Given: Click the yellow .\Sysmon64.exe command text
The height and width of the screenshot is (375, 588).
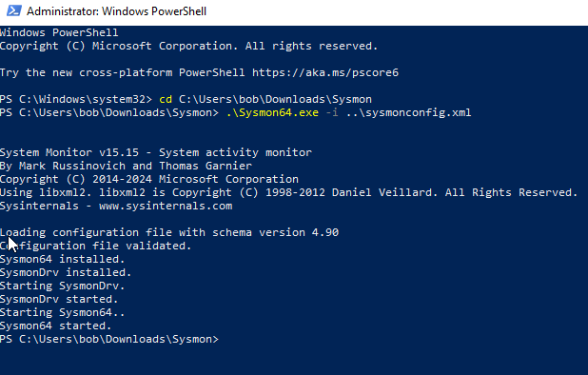Looking at the screenshot, I should coord(272,112).
